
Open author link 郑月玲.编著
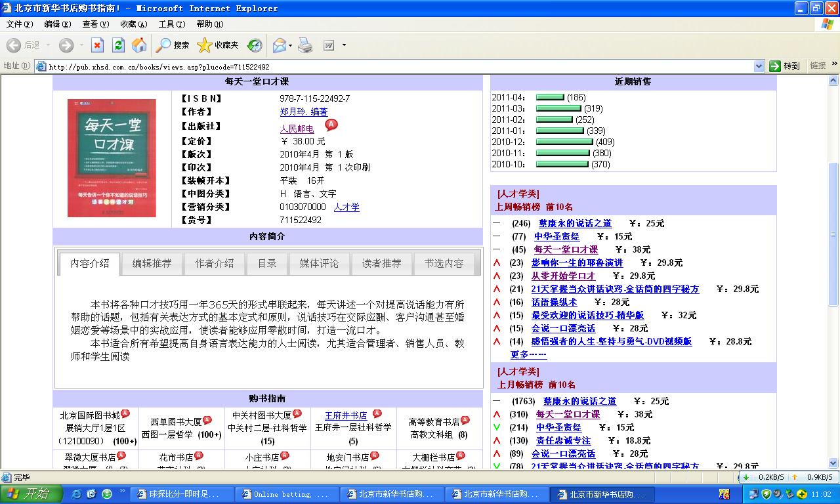[x=304, y=112]
